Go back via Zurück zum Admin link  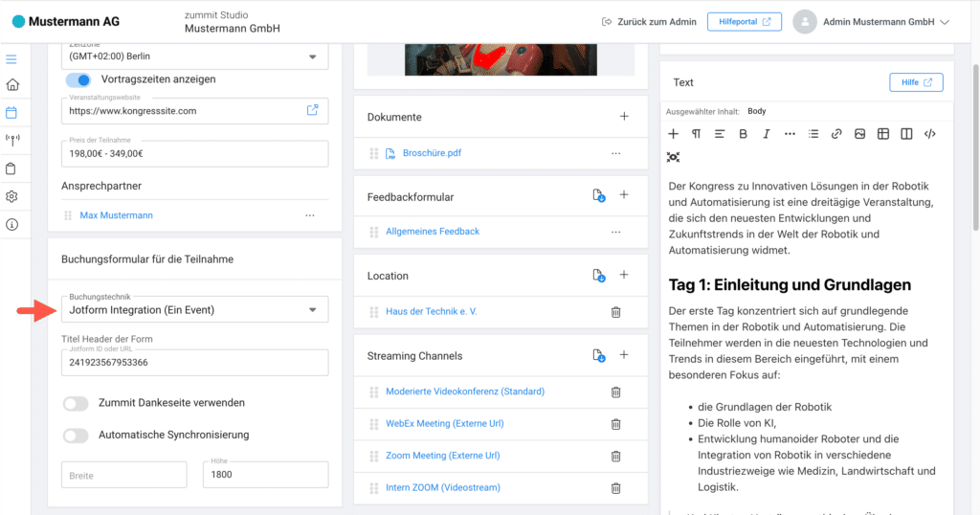648,22
